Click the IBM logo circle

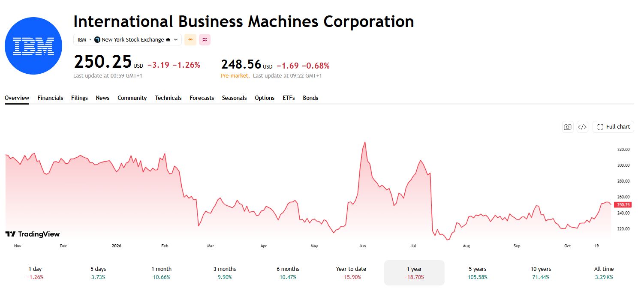(33, 46)
